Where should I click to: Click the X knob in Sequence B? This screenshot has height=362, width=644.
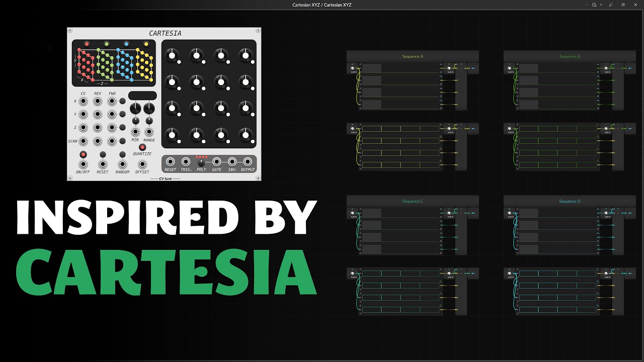(x=510, y=68)
